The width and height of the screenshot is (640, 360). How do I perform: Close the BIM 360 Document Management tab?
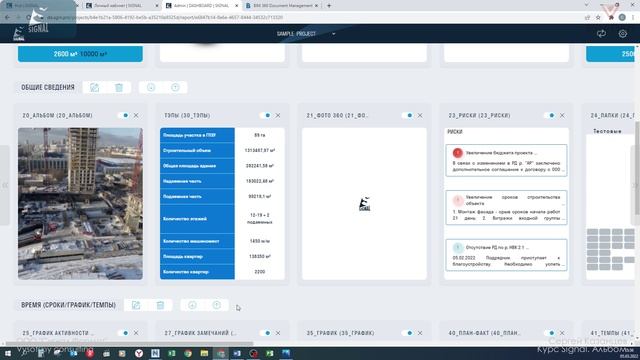click(x=316, y=6)
